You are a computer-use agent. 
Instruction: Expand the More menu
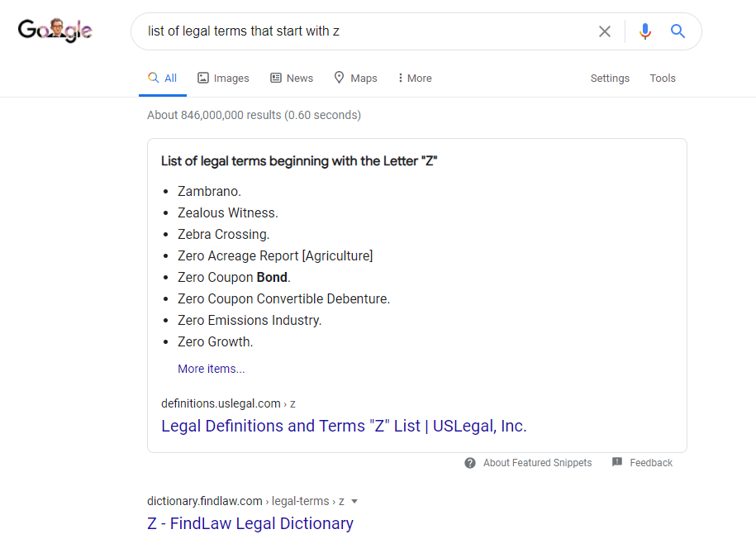[415, 79]
